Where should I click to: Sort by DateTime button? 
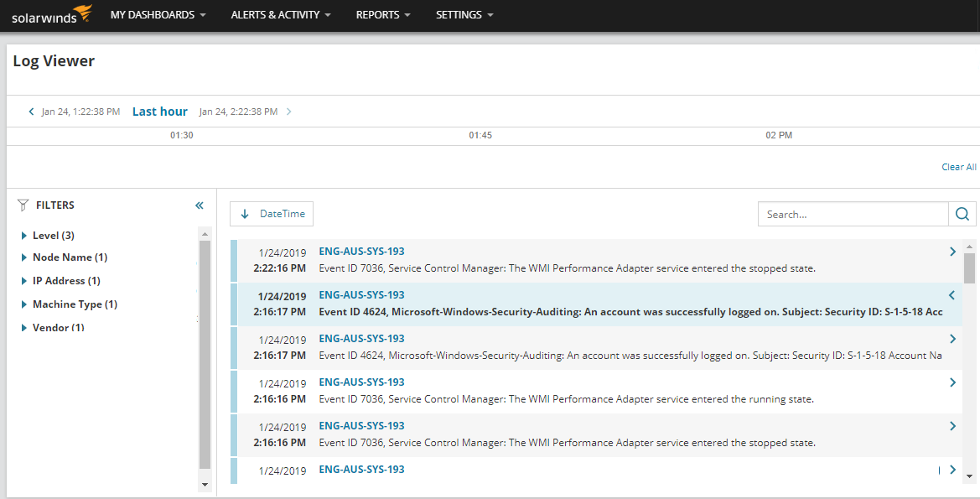pos(272,214)
